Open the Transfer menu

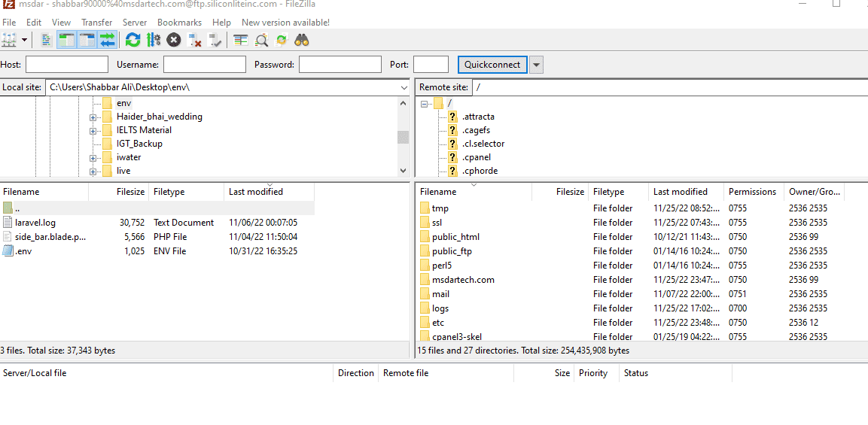tap(96, 23)
